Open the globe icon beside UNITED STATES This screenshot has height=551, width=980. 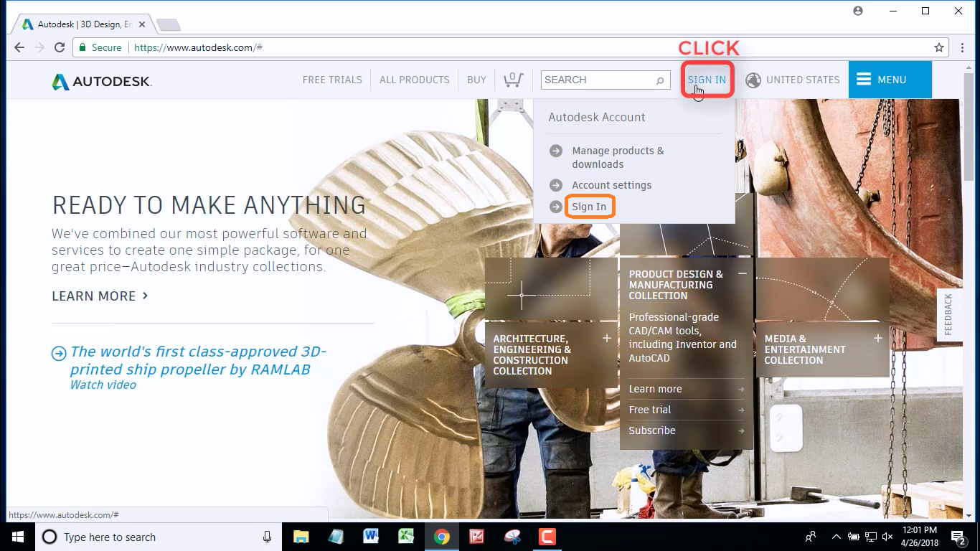[753, 80]
